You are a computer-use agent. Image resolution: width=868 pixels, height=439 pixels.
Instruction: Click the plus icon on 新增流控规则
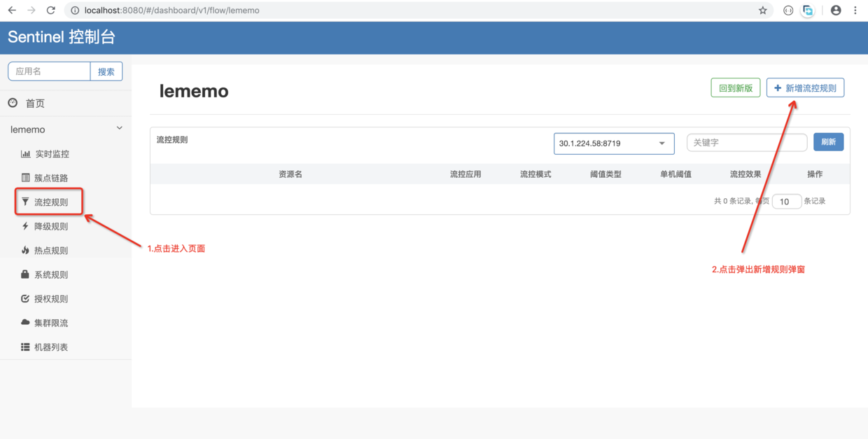tap(778, 88)
